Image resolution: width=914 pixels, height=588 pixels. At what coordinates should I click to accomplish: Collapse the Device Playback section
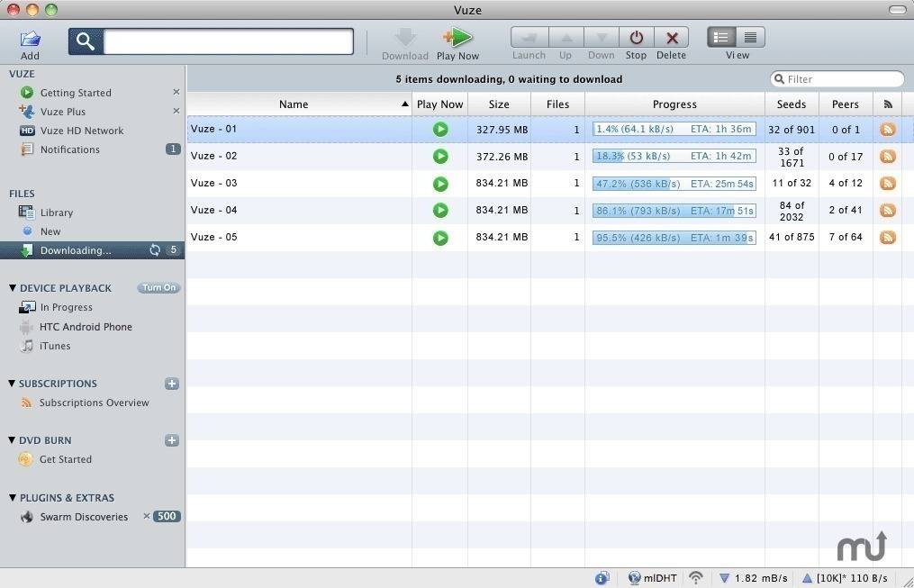click(x=12, y=288)
